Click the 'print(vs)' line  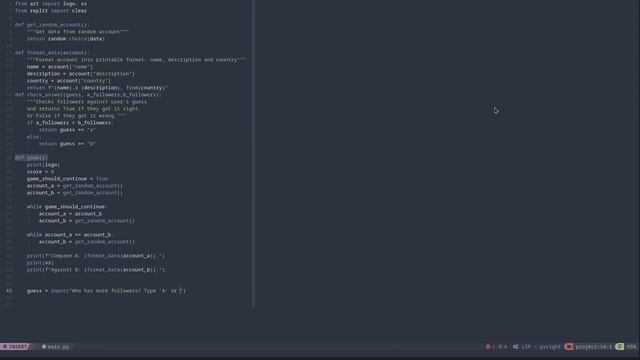coord(40,262)
